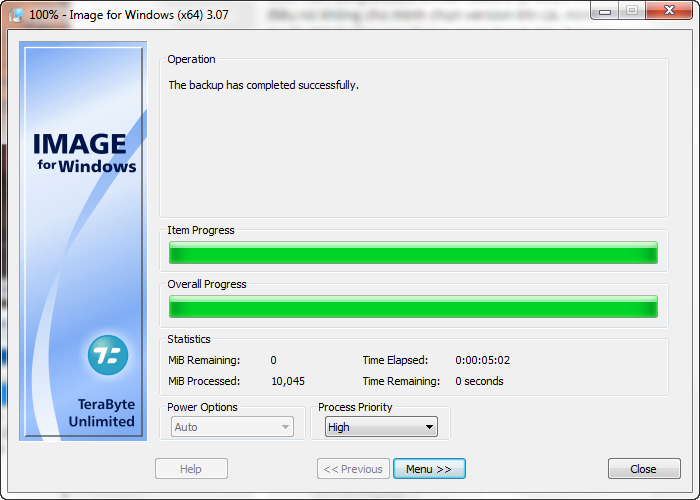The width and height of the screenshot is (700, 500).
Task: Click the TeraByte Unlimited banner text
Action: 102,413
